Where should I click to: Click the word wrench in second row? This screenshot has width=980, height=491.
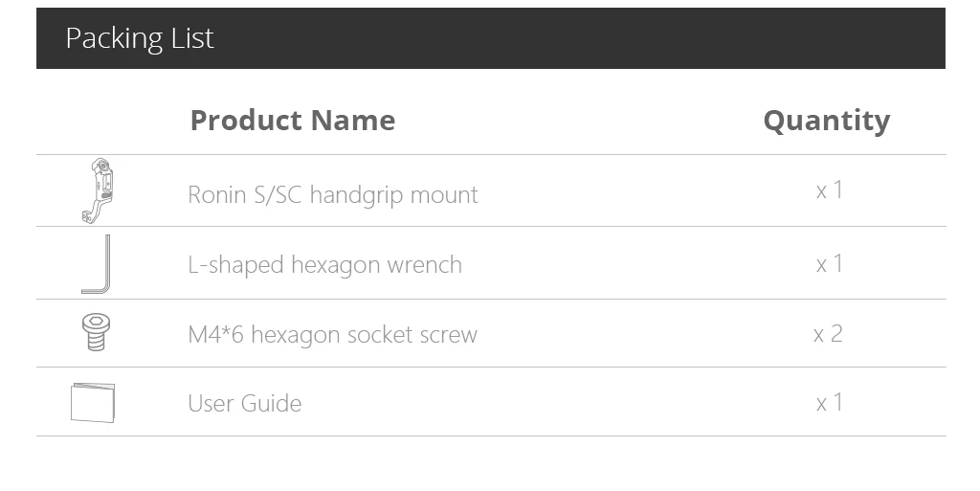click(424, 264)
